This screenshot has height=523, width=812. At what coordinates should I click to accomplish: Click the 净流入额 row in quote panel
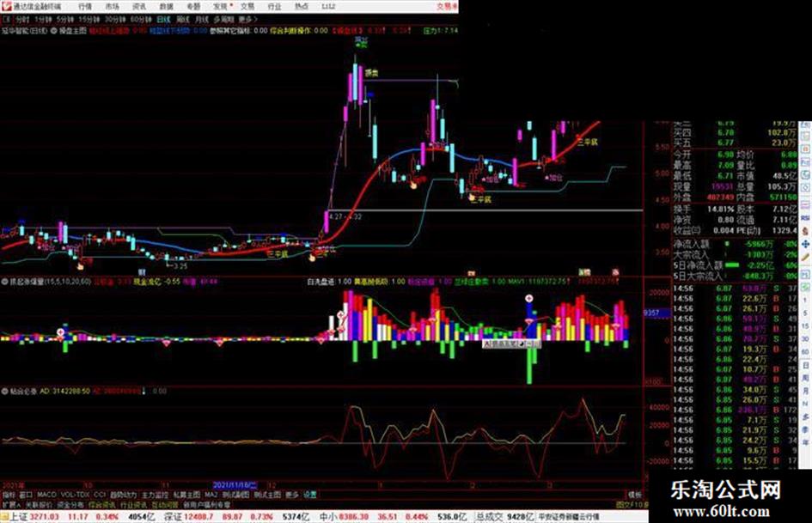(x=736, y=244)
